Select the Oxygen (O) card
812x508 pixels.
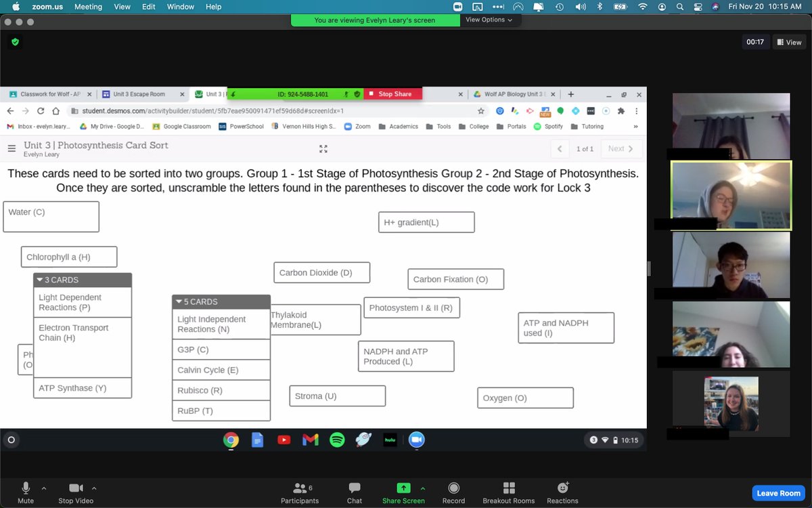pos(525,398)
